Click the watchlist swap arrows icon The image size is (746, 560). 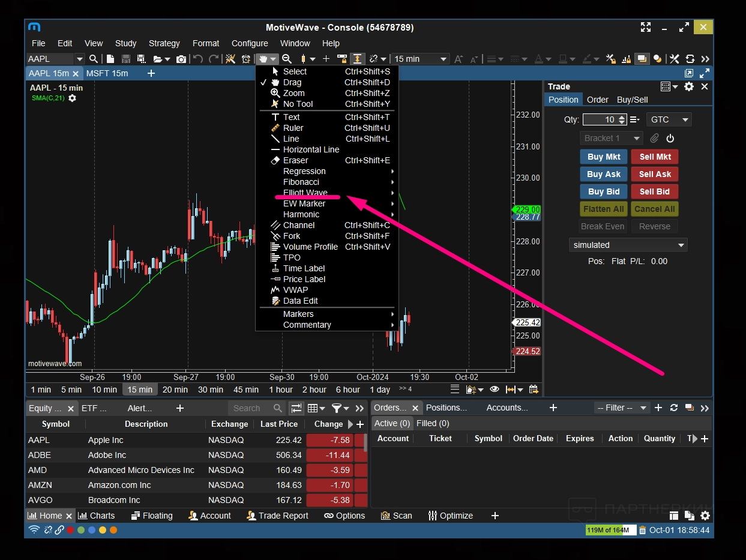point(296,408)
